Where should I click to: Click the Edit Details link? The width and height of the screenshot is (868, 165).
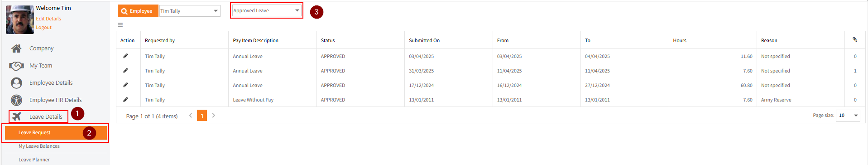tap(48, 19)
